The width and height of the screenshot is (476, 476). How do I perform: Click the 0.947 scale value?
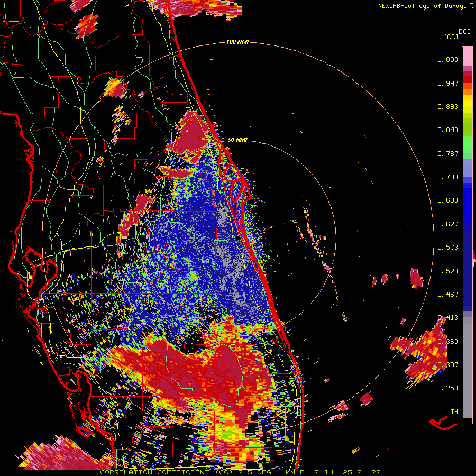[448, 83]
